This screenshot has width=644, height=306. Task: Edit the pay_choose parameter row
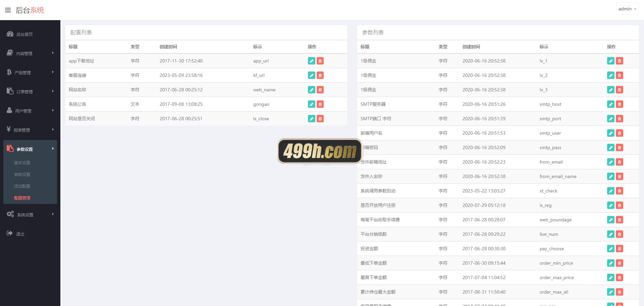click(x=611, y=249)
